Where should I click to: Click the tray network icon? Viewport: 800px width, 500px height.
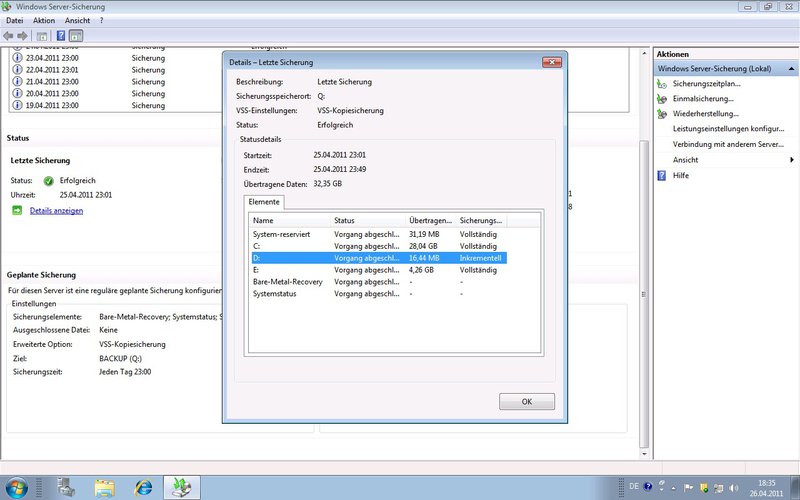pyautogui.click(x=719, y=488)
